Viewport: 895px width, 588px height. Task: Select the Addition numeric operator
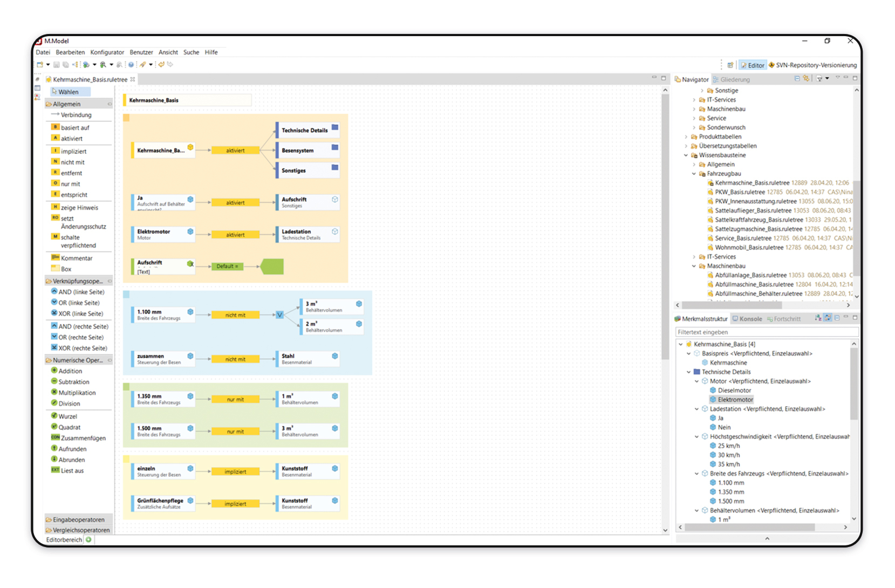(x=67, y=371)
